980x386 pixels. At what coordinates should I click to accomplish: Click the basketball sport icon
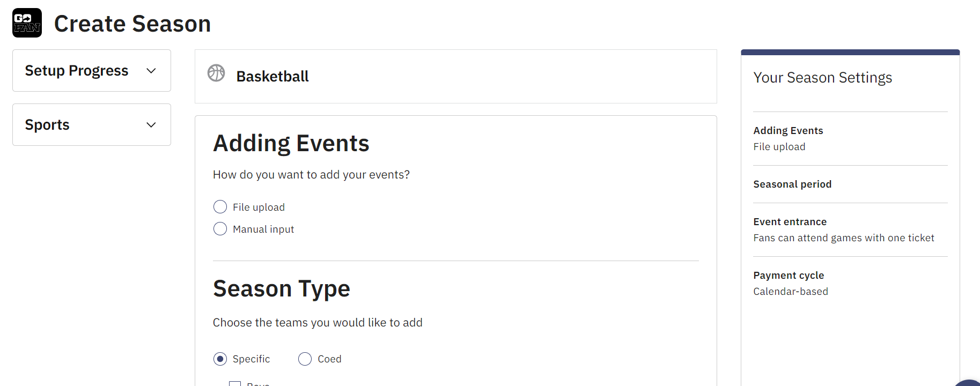point(216,73)
